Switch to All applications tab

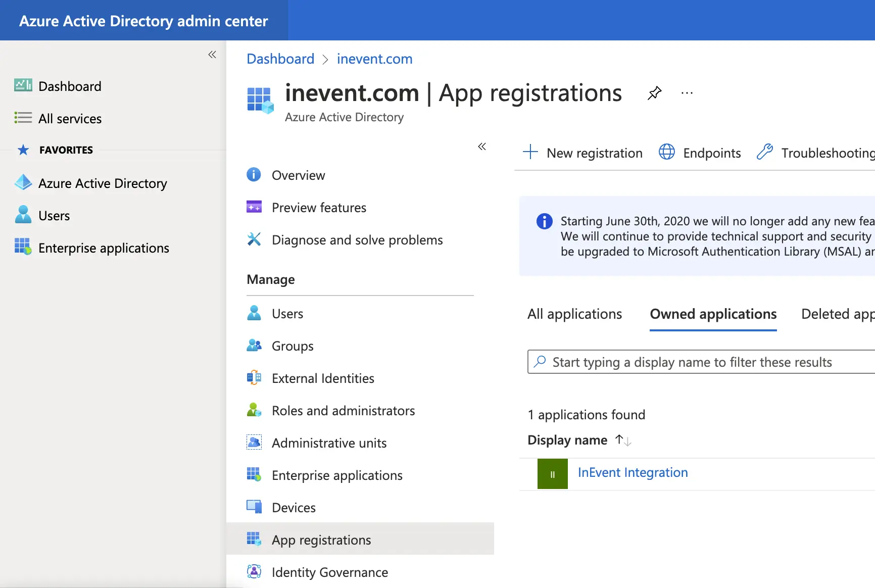coord(574,314)
